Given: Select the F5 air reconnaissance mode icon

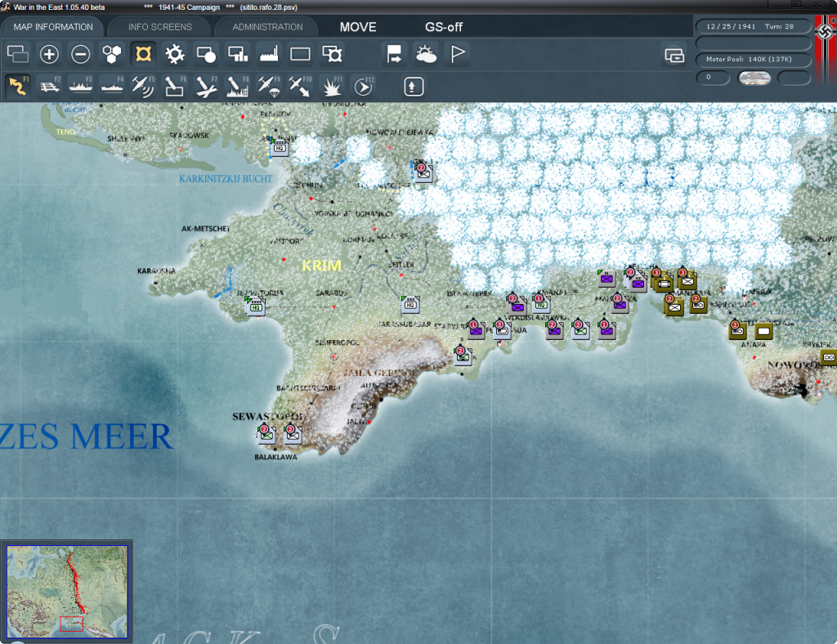Looking at the screenshot, I should 143,86.
